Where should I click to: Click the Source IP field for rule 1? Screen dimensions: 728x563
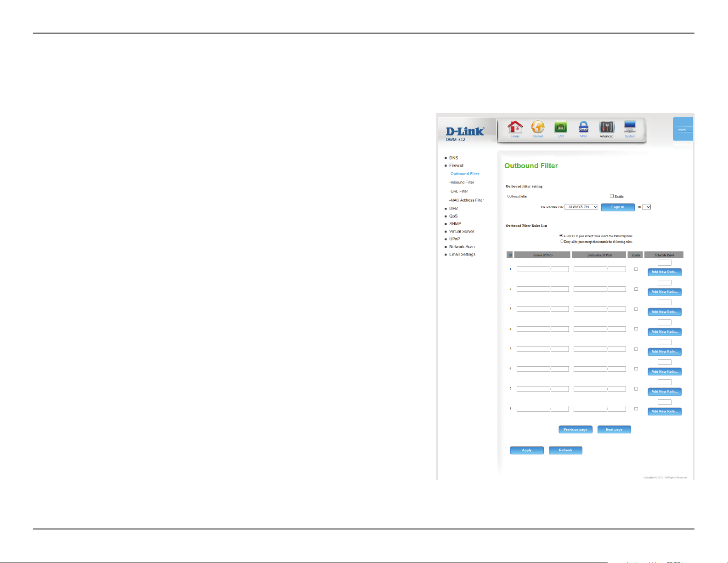pyautogui.click(x=533, y=269)
